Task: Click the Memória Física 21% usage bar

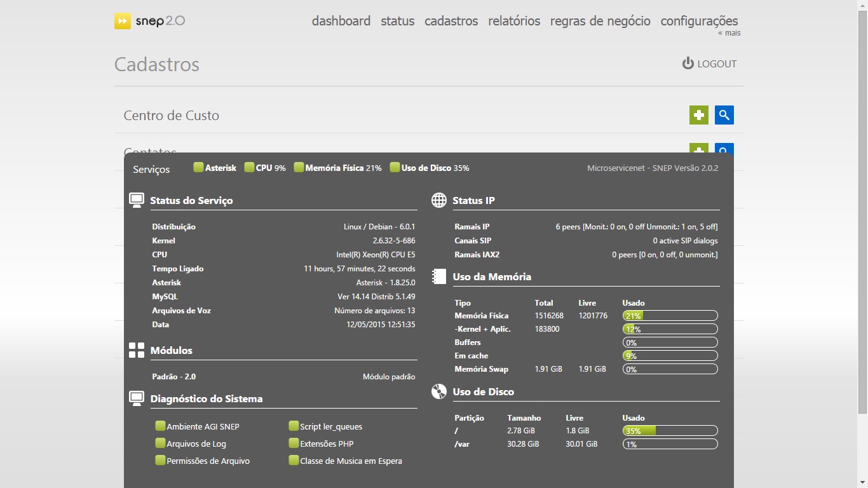Action: pos(670,316)
